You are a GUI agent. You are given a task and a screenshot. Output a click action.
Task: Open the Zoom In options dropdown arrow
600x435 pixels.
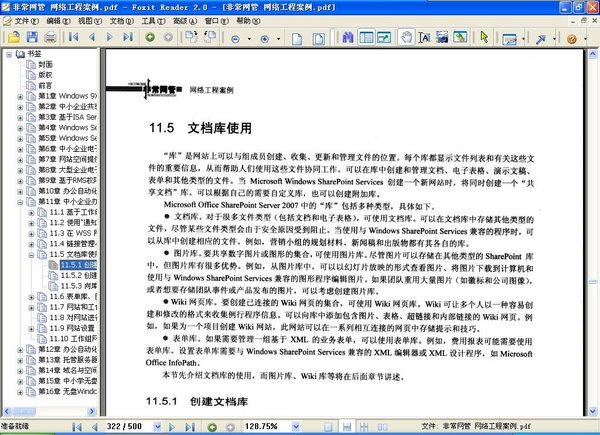pos(278,39)
